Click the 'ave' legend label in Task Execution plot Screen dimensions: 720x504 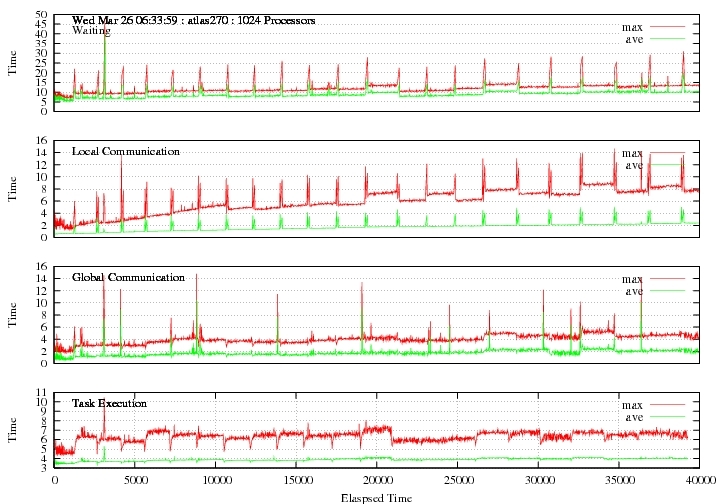point(634,417)
